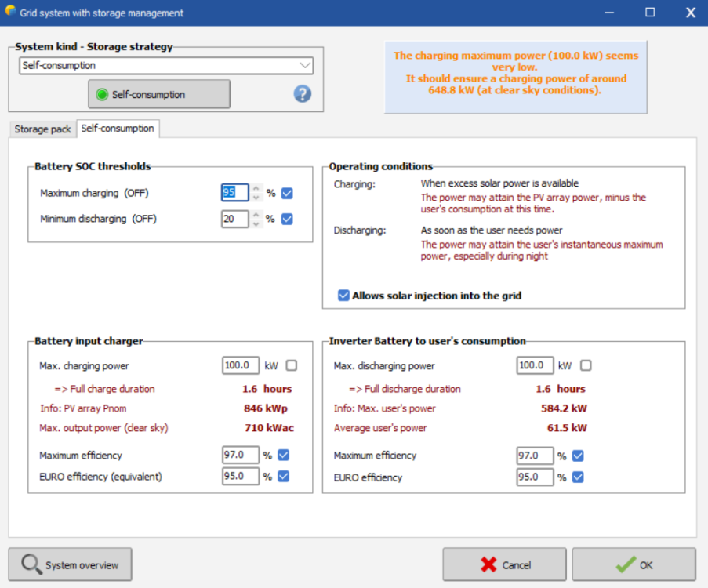Click the PVsyst sun icon in title bar
The image size is (708, 588).
(x=11, y=12)
